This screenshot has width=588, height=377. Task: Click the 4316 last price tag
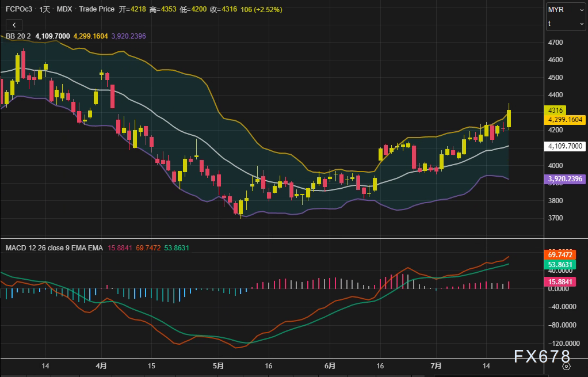click(556, 110)
